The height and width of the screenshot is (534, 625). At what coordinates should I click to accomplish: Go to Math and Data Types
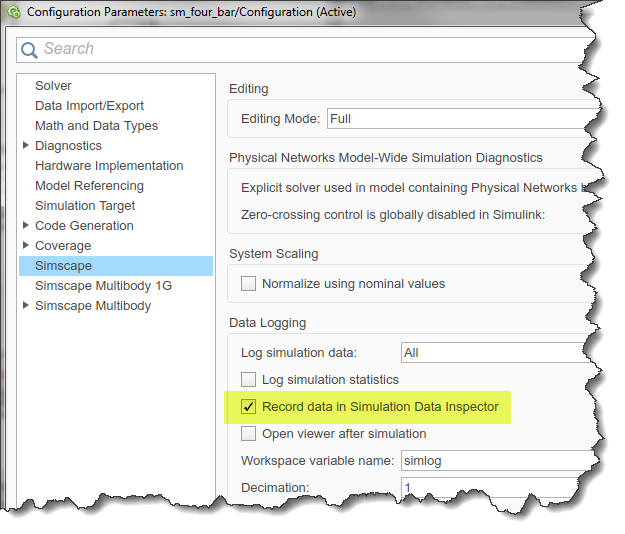(96, 126)
